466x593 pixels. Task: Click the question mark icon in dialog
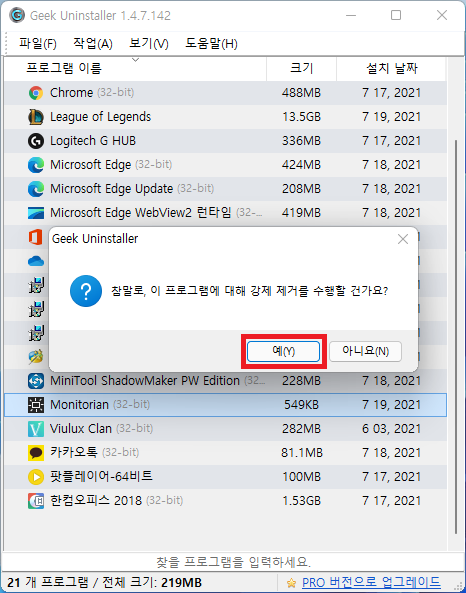[86, 291]
